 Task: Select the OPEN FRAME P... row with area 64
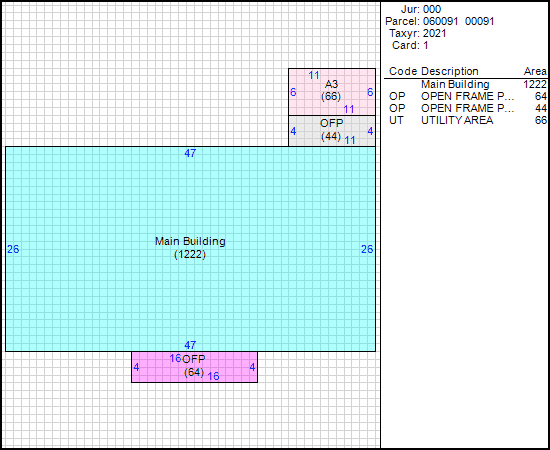(x=466, y=96)
